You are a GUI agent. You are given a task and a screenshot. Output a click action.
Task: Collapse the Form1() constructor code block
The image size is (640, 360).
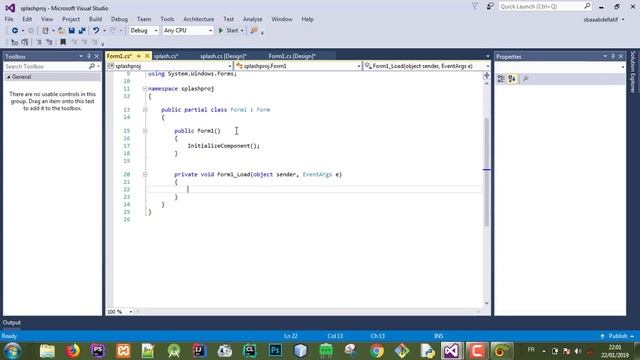pyautogui.click(x=145, y=131)
